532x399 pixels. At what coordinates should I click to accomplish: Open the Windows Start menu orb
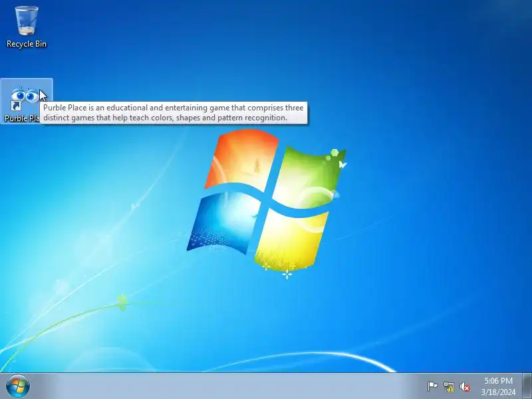18,386
